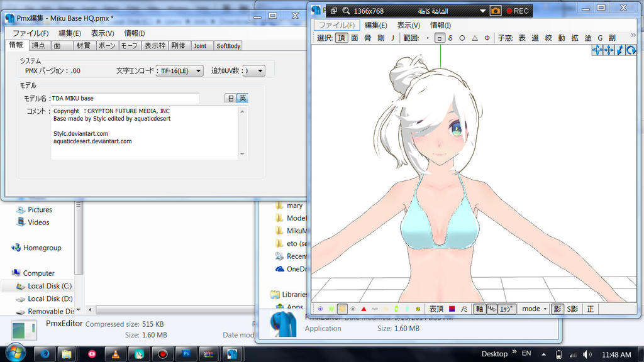
Task: Toggle the 軸 axis display button
Action: click(479, 309)
